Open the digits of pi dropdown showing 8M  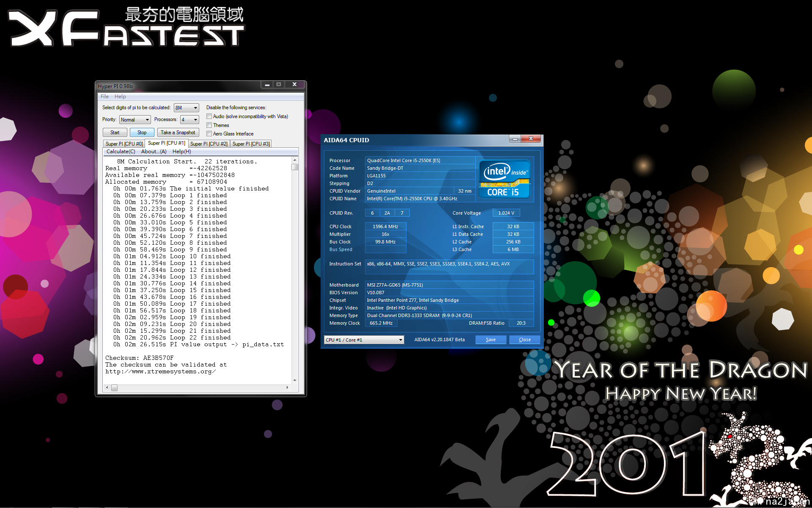point(186,108)
